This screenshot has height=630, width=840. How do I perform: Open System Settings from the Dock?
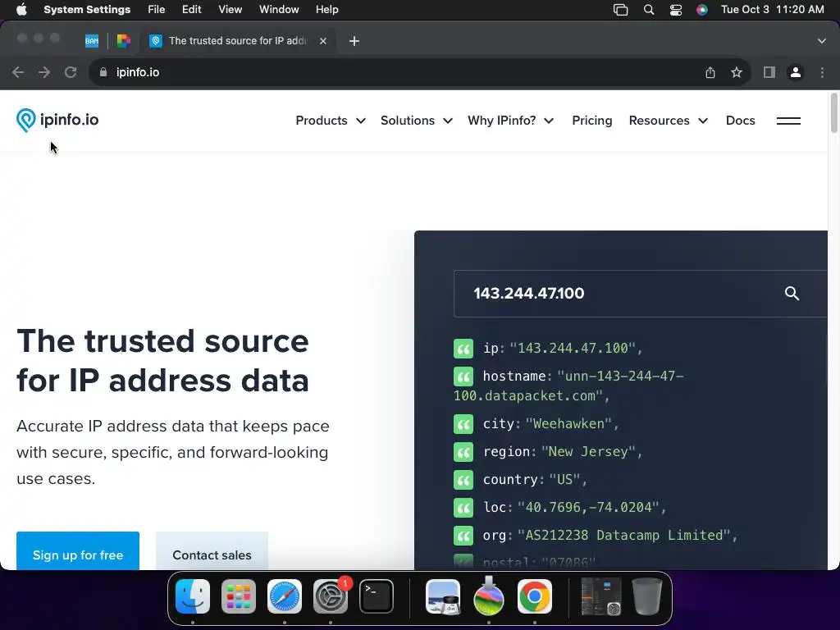pyautogui.click(x=331, y=596)
